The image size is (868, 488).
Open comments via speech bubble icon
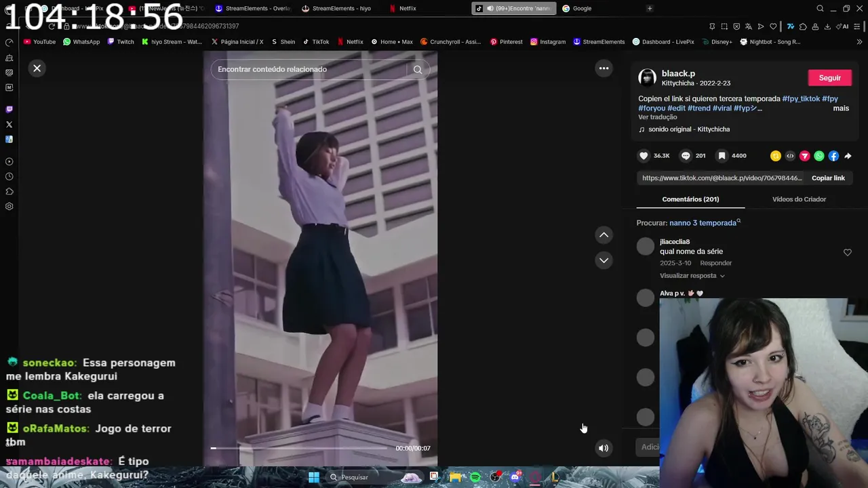pos(686,156)
